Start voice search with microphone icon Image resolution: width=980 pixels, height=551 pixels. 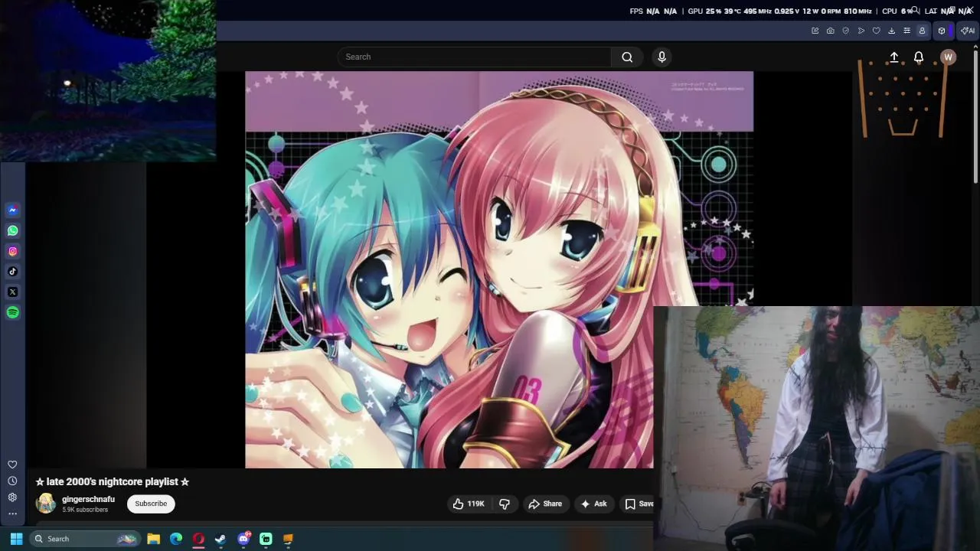(662, 57)
